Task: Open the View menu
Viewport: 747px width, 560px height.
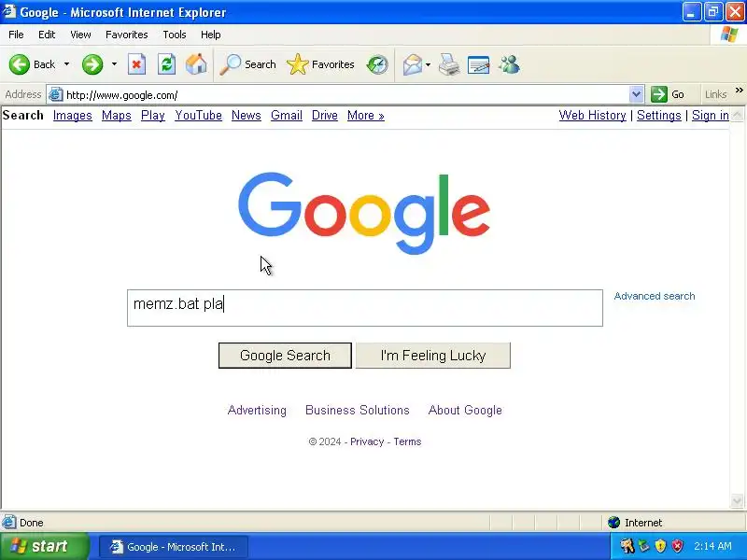Action: [x=80, y=35]
